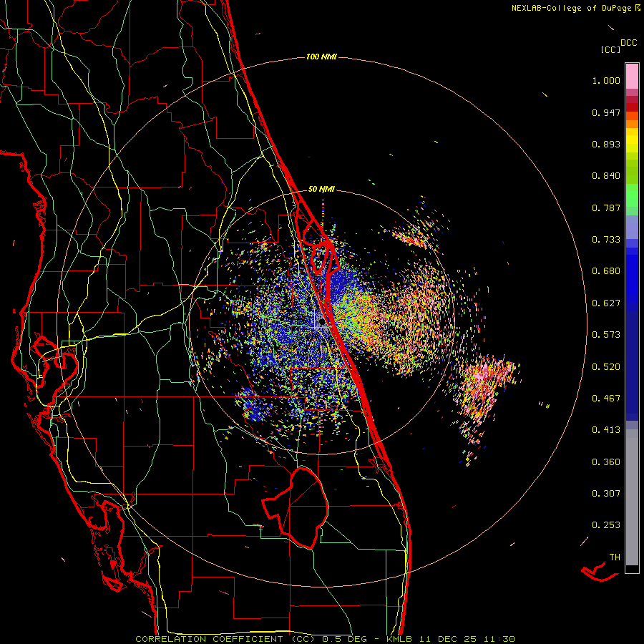Click the 0.627 value on the color scale
The height and width of the screenshot is (644, 644).
pos(606,303)
